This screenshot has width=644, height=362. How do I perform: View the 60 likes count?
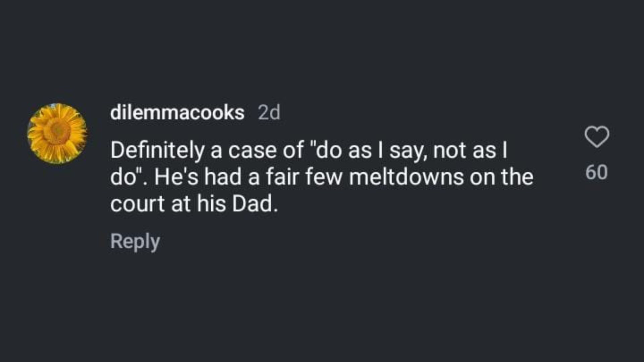point(596,172)
